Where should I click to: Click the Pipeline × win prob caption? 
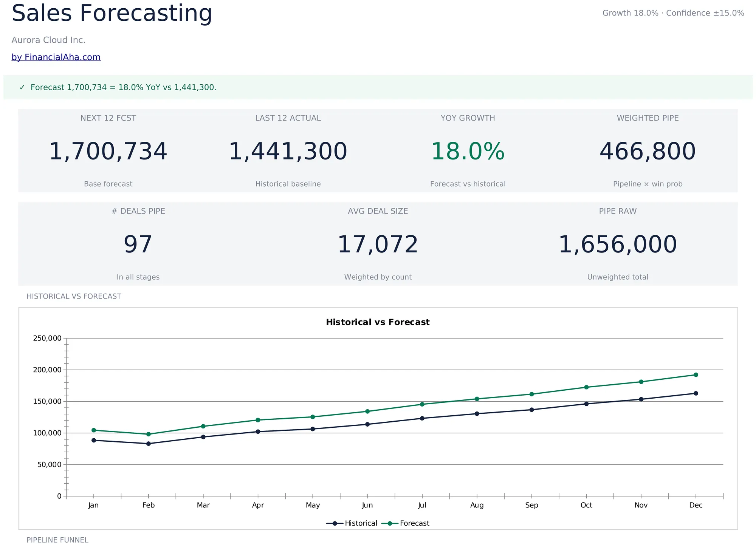click(648, 184)
